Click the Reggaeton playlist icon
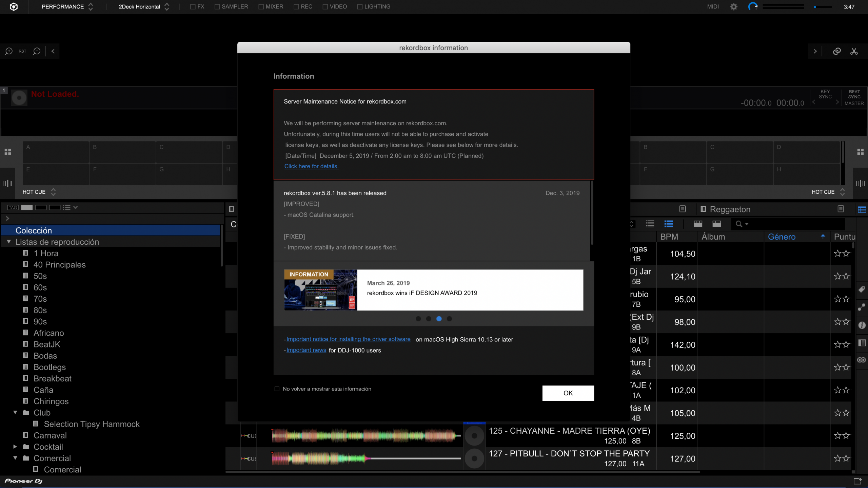This screenshot has width=868, height=488. (703, 209)
